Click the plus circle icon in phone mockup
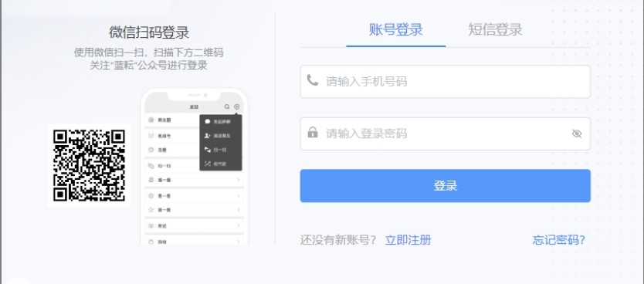 236,106
